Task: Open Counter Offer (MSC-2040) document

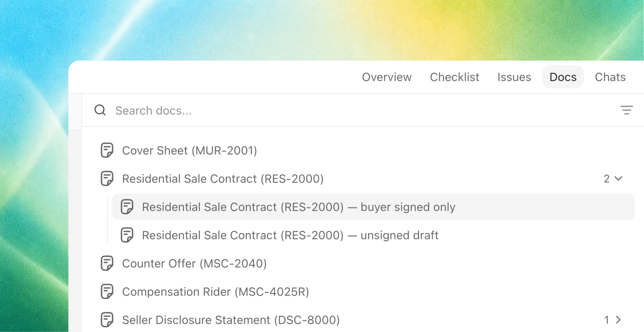Action: (194, 263)
